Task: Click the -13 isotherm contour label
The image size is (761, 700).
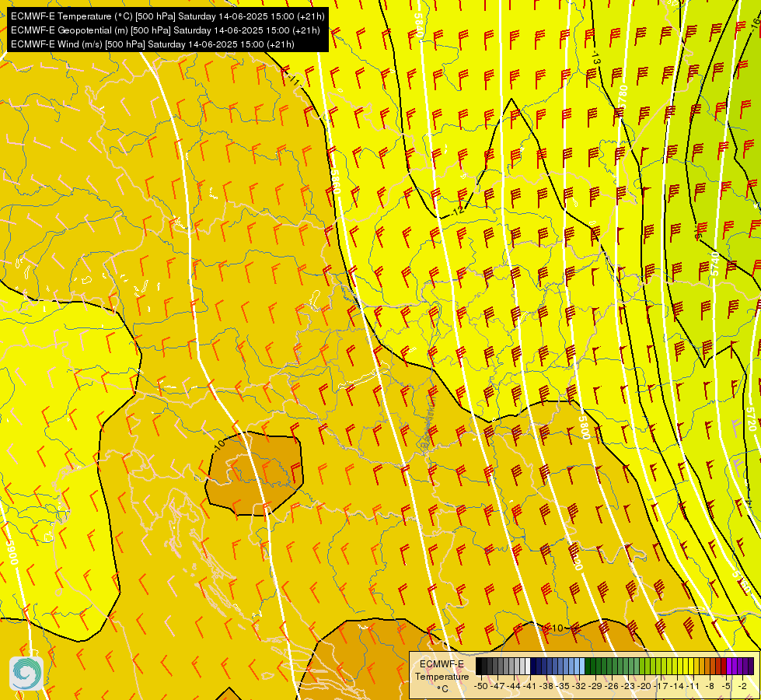Action: [x=596, y=58]
